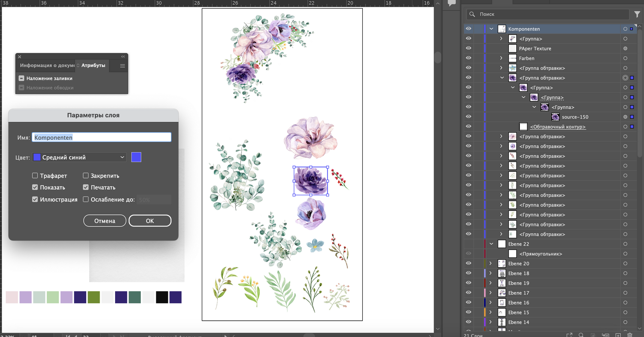Create a new layer with the plus icon
The width and height of the screenshot is (644, 337).
618,335
